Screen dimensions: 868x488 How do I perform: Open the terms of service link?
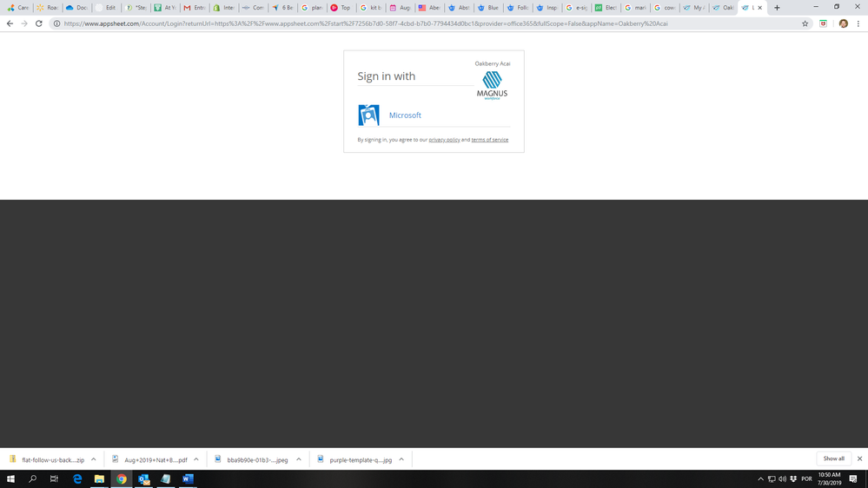[x=489, y=140]
